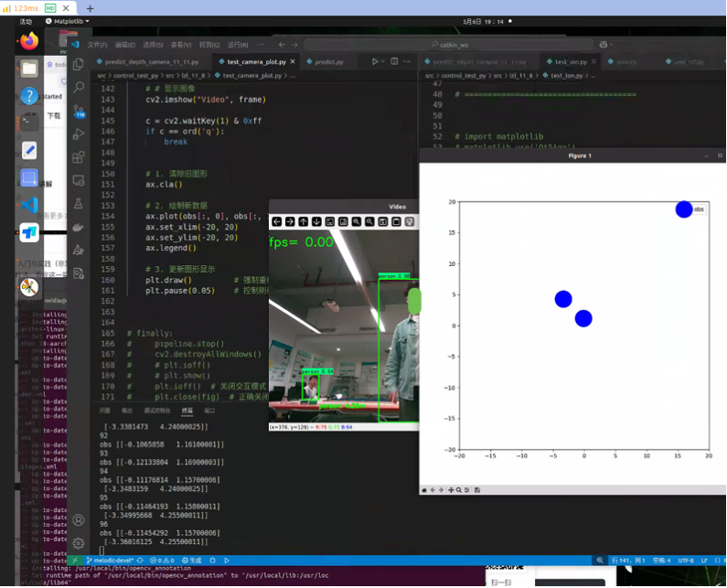
Task: Open the Explorer view in the activity bar
Action: [x=79, y=64]
